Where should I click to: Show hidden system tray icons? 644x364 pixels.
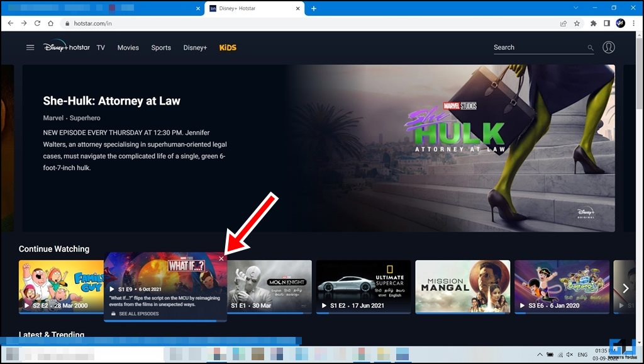540,355
